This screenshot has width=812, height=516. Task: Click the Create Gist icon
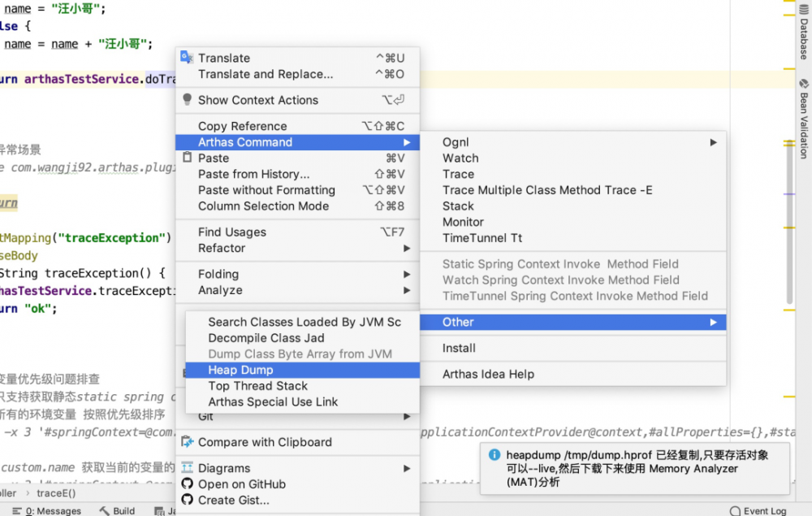click(187, 500)
